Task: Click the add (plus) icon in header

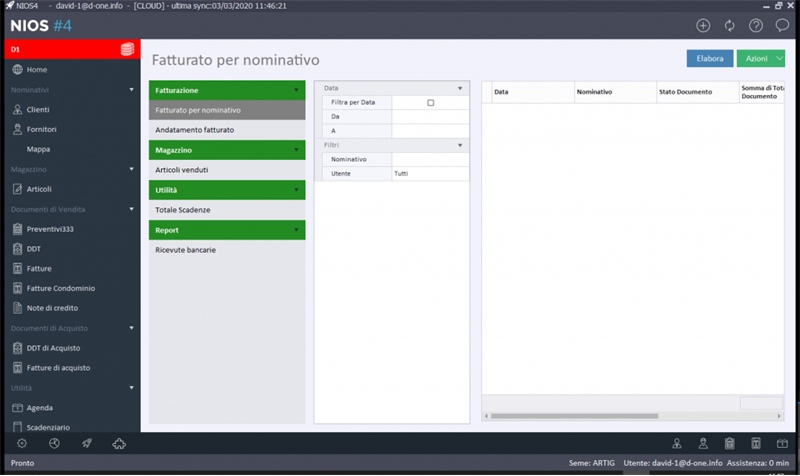Action: tap(703, 26)
